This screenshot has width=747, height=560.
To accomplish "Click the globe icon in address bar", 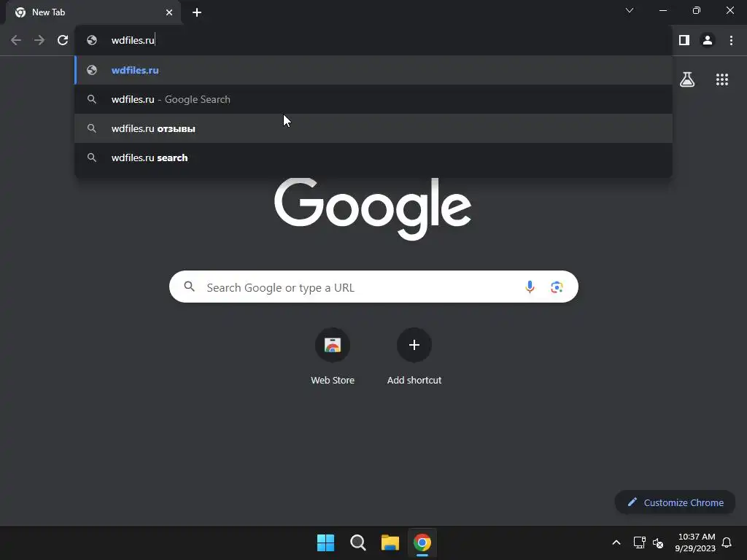I will tap(92, 40).
